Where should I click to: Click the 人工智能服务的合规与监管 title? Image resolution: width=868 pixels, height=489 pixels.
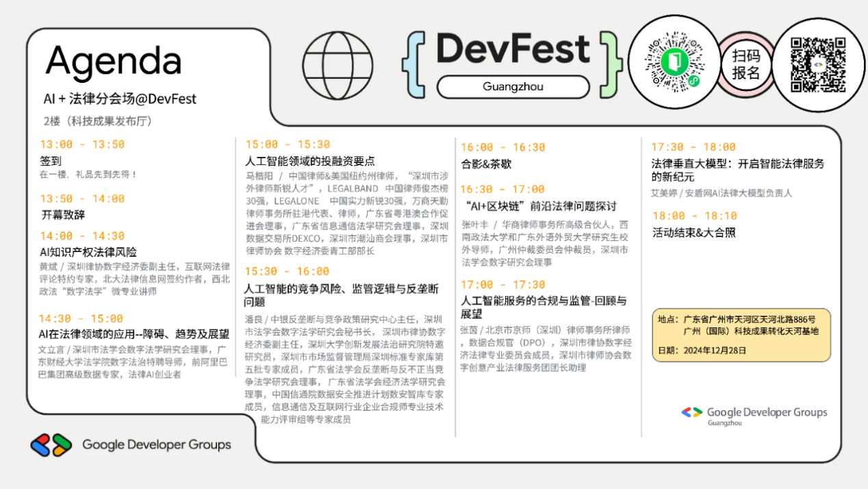[x=544, y=307]
